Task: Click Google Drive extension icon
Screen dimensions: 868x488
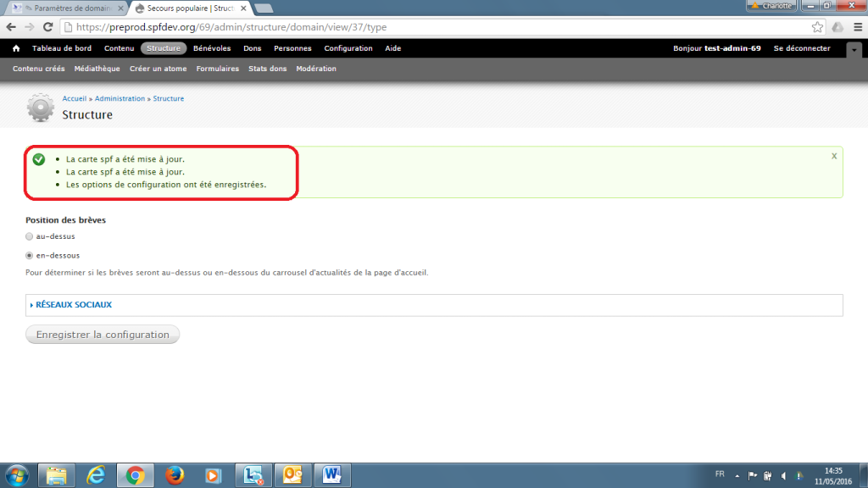Action: point(837,27)
